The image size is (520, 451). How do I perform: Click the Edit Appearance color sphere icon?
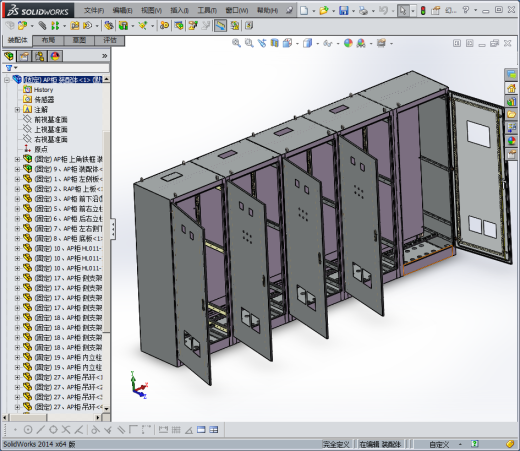click(348, 43)
